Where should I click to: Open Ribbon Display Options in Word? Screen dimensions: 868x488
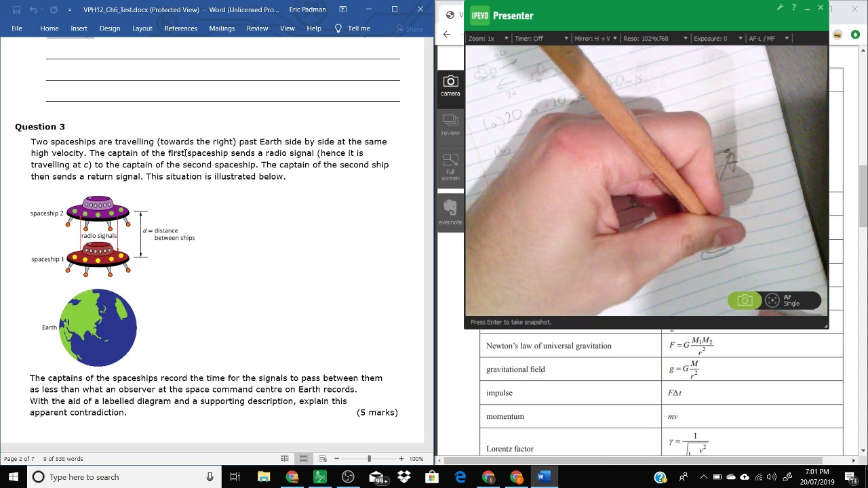[x=342, y=9]
